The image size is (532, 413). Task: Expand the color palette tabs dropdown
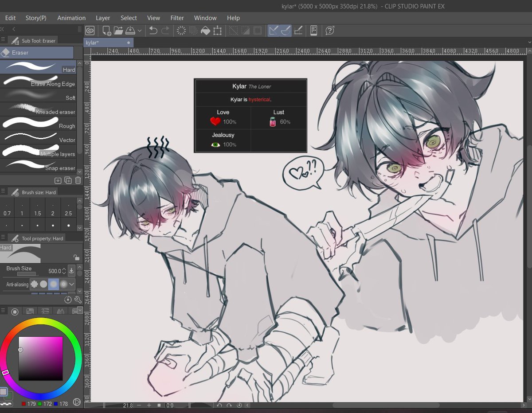(80, 310)
